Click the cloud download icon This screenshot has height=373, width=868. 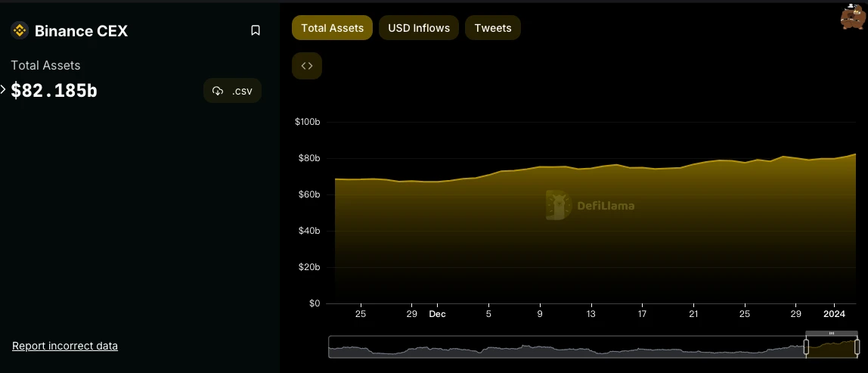tap(218, 92)
